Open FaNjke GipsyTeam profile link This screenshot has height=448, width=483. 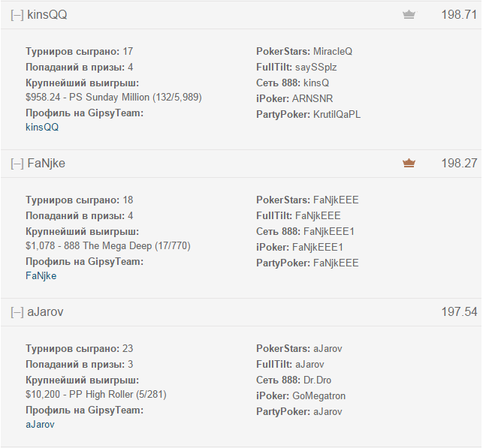41,275
